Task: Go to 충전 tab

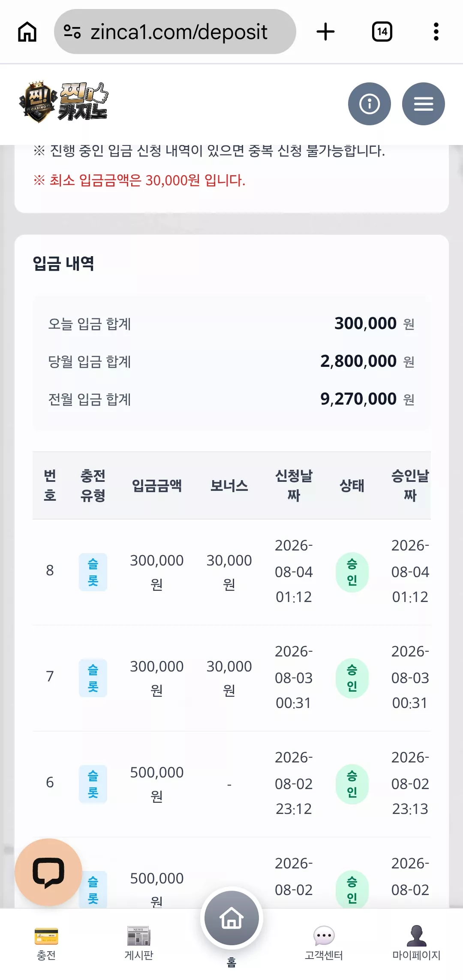Action: pos(46,944)
